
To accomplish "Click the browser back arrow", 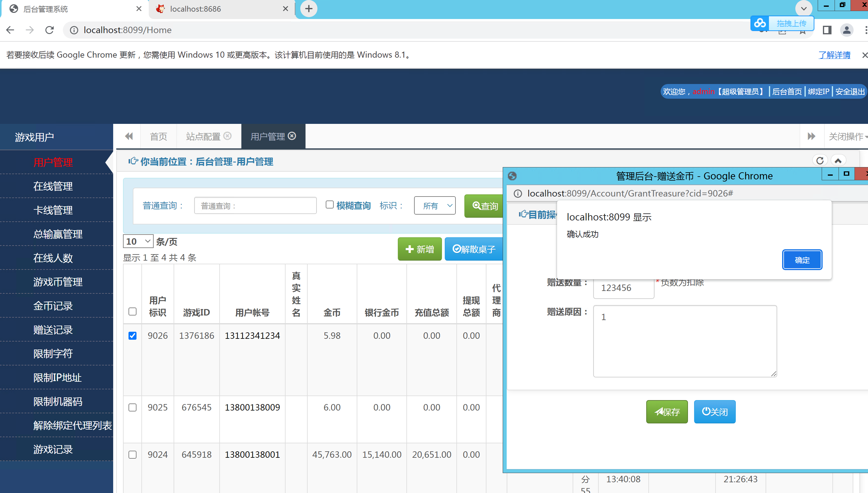I will point(10,30).
